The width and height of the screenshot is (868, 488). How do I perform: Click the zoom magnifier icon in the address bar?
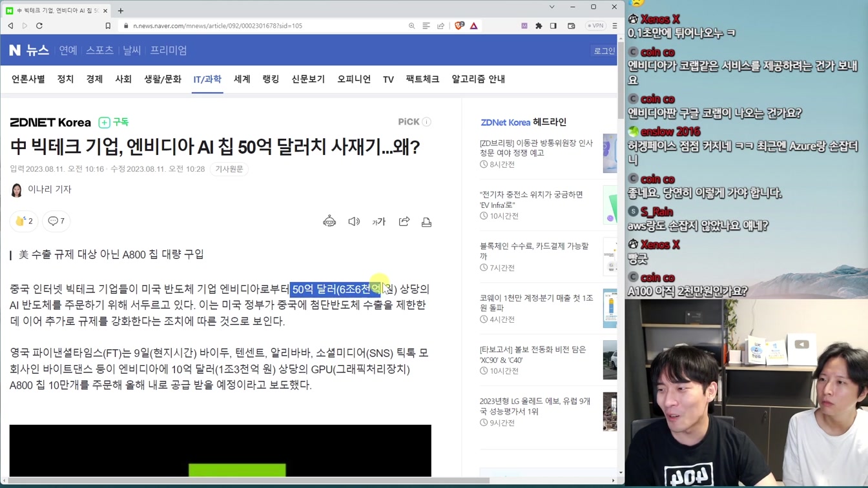point(411,26)
